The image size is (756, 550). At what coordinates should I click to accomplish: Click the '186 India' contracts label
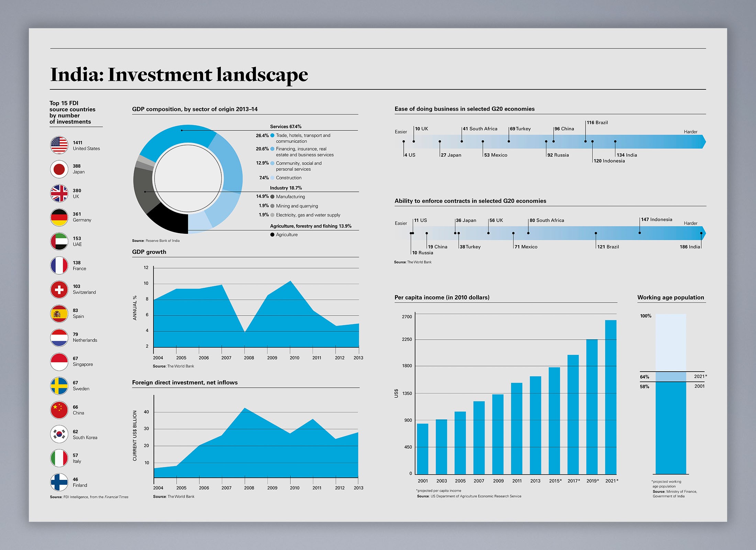[x=690, y=247]
